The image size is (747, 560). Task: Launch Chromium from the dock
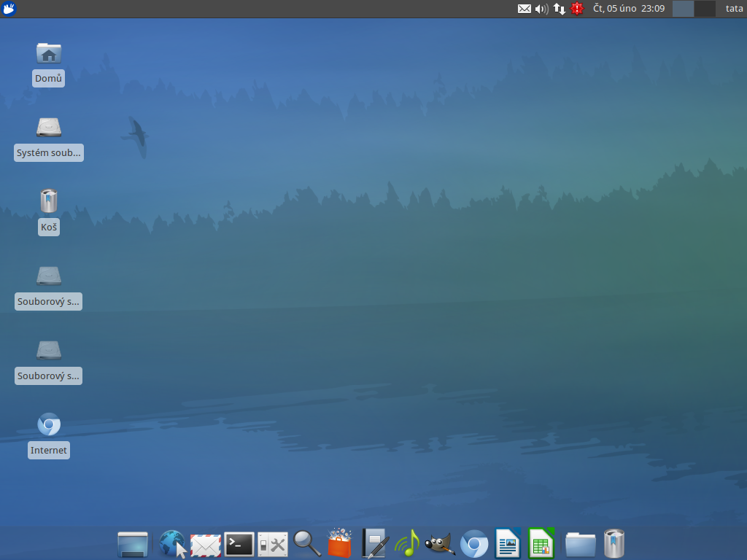(474, 544)
